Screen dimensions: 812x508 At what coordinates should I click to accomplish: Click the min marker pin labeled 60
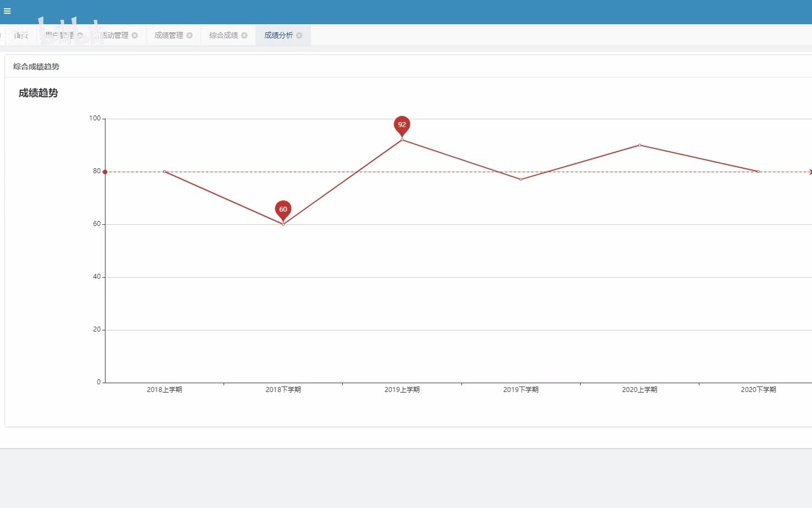click(x=283, y=211)
